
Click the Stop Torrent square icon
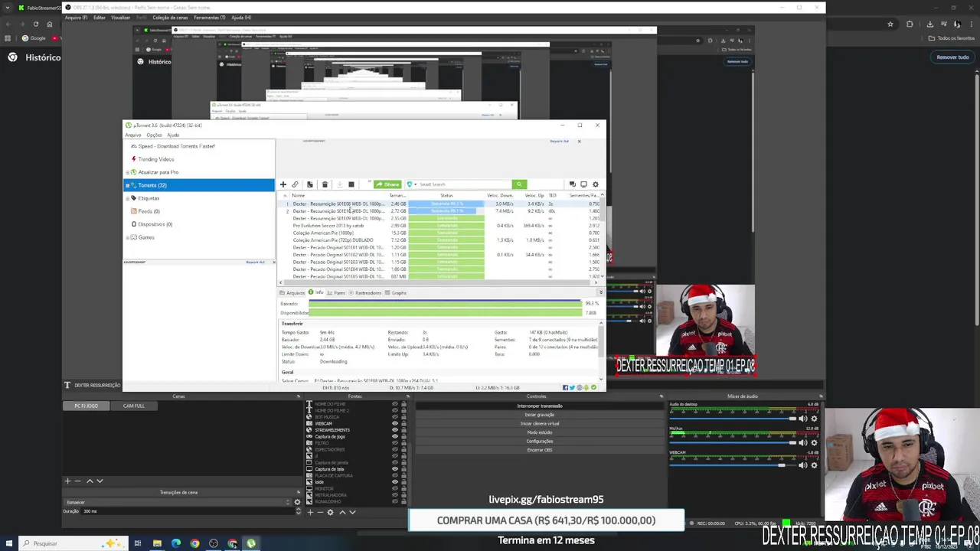pyautogui.click(x=351, y=184)
